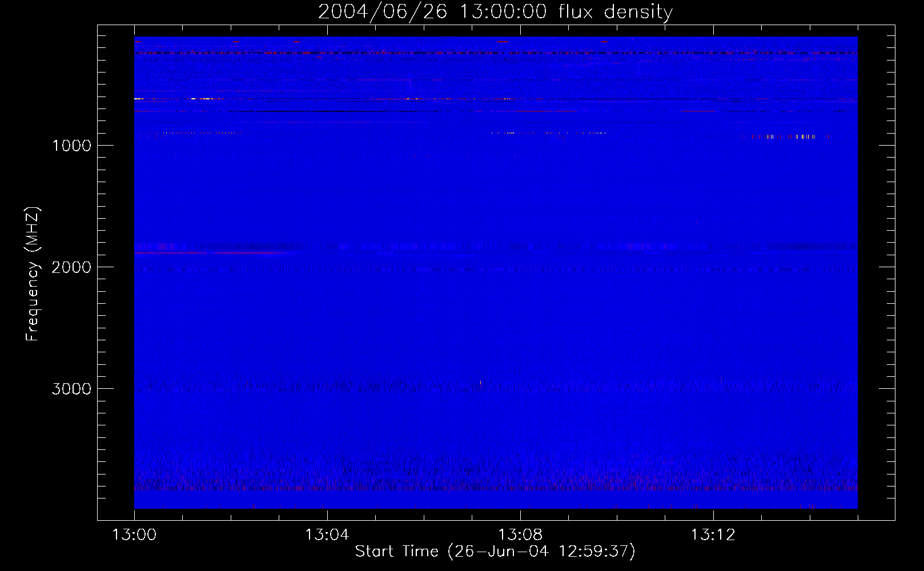Image resolution: width=924 pixels, height=571 pixels.
Task: Click the 13:08 time tick label
Action: pos(520,535)
